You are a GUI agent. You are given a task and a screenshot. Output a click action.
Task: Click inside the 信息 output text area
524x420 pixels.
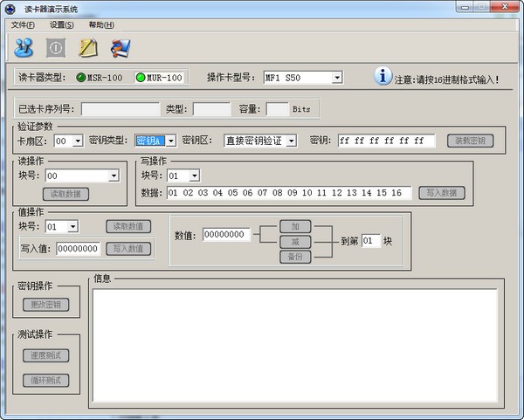[x=295, y=345]
